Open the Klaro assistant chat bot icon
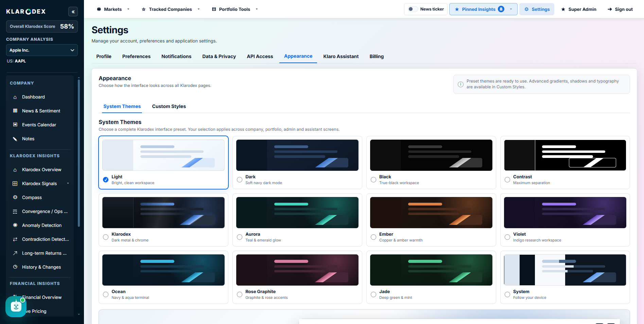Viewport: 644px width, 324px height. tap(16, 307)
